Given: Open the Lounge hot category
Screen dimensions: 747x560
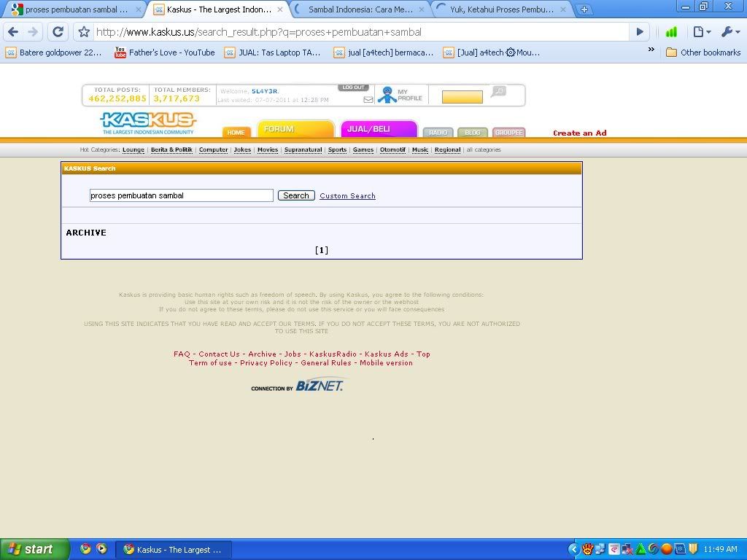Looking at the screenshot, I should pos(133,149).
